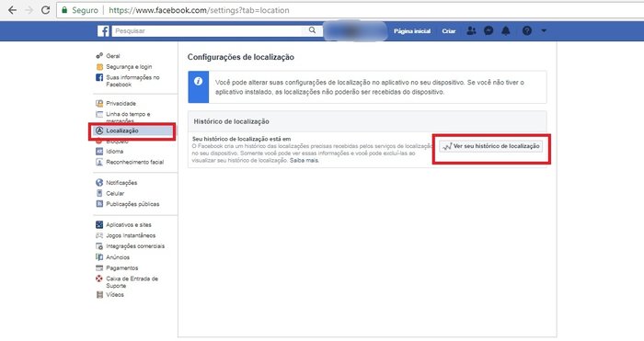Open Reconhecimento facial settings
The height and width of the screenshot is (341, 644).
[134, 162]
